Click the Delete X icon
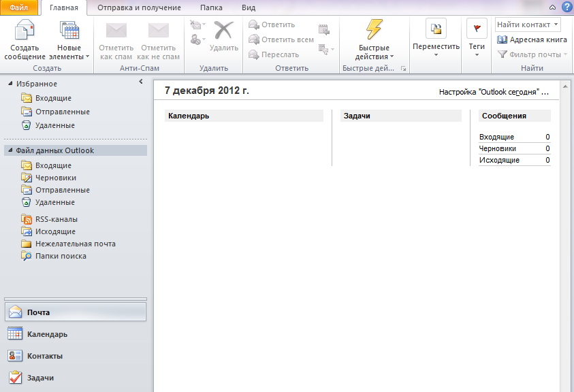This screenshot has width=574, height=392. pyautogui.click(x=223, y=30)
